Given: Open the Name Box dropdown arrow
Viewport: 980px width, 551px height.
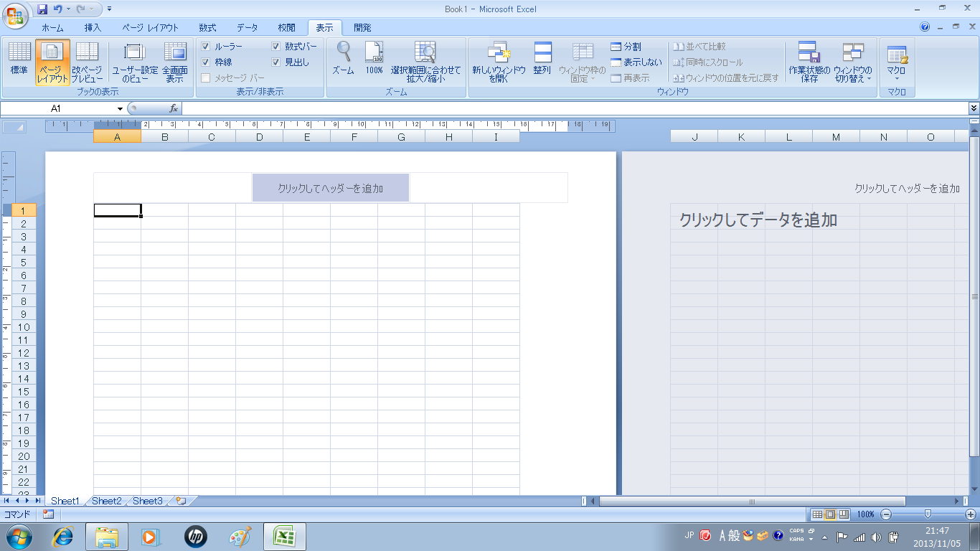Looking at the screenshot, I should (x=120, y=108).
